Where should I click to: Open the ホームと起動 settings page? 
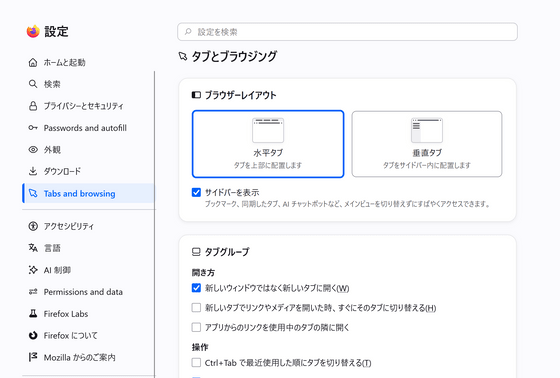tap(88, 63)
